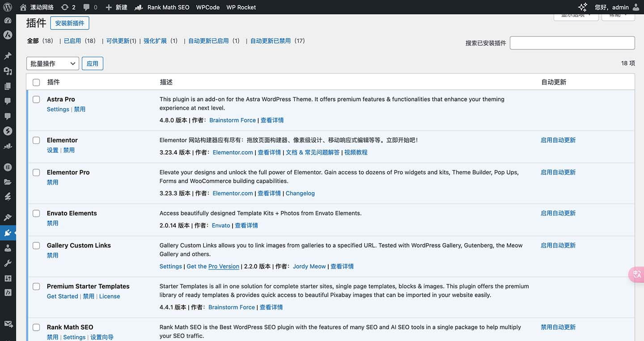Image resolution: width=644 pixels, height=341 pixels.
Task: Open the Pages stacked-sheets icon in sidebar
Action: [8, 86]
